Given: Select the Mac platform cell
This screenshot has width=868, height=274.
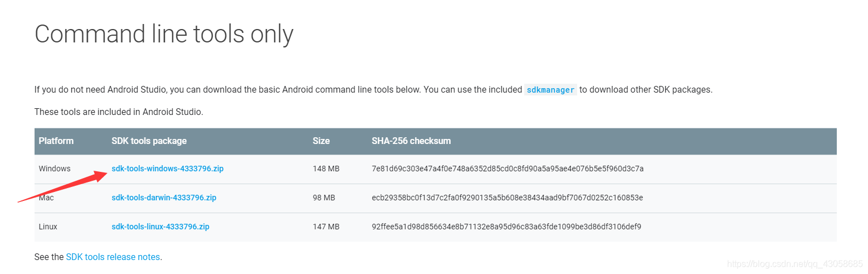Looking at the screenshot, I should 46,198.
